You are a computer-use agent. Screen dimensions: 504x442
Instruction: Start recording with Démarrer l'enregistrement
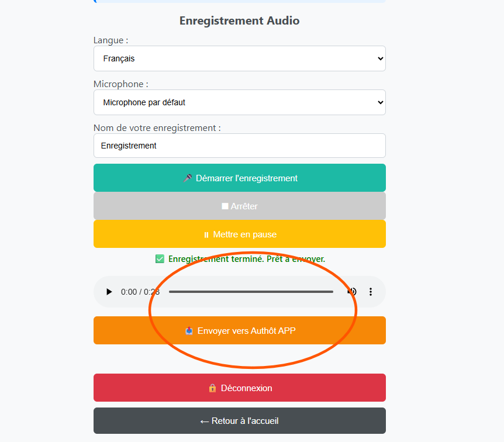point(240,178)
